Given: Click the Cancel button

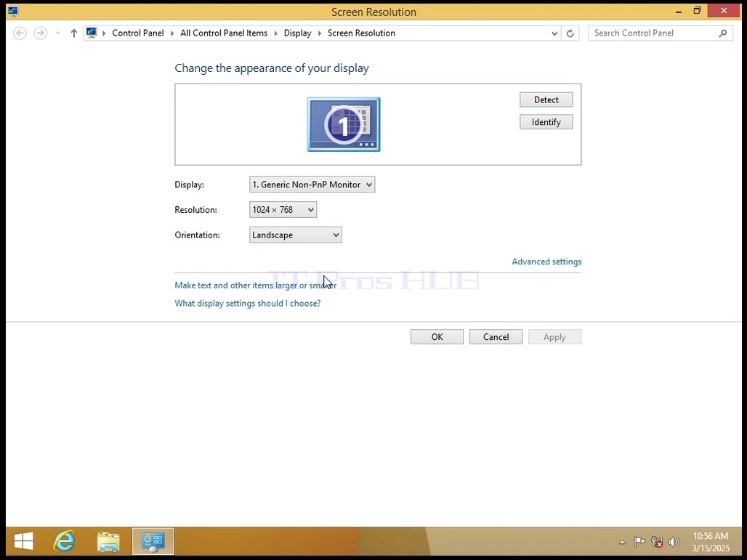Looking at the screenshot, I should [x=496, y=337].
